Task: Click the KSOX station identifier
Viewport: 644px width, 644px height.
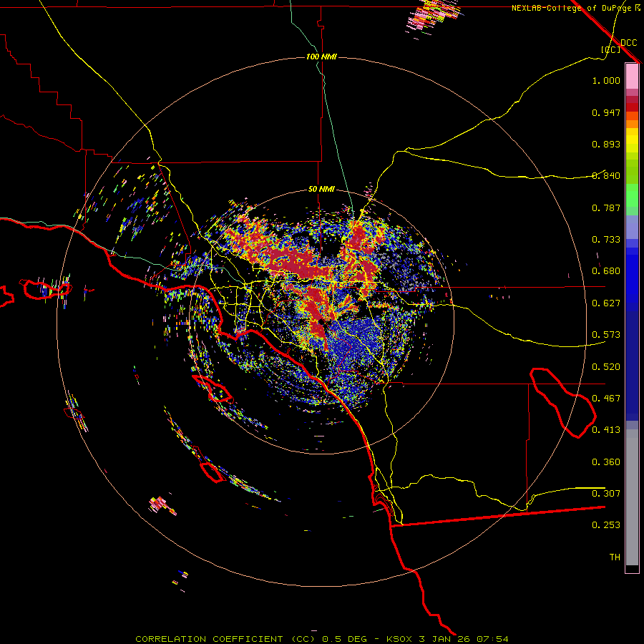Action: [399, 639]
